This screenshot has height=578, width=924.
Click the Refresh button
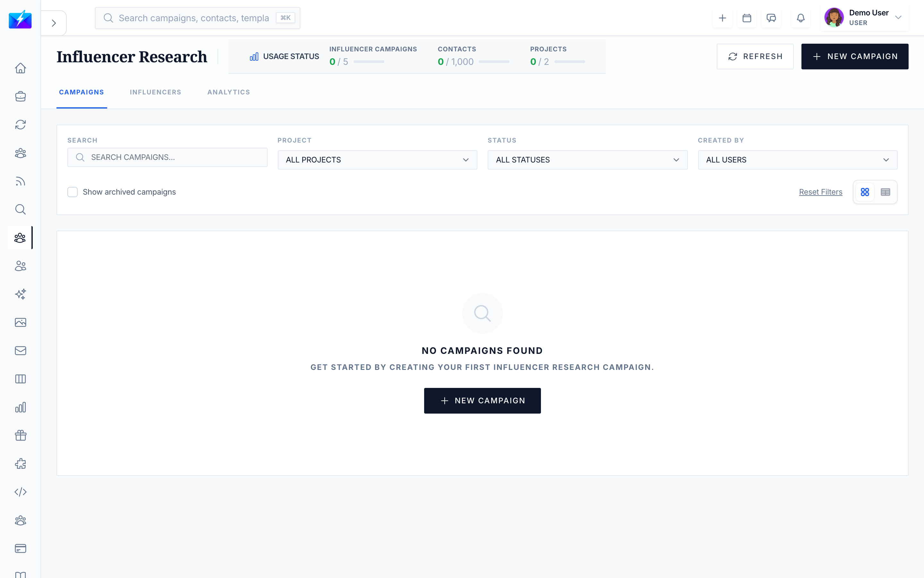[x=755, y=57]
